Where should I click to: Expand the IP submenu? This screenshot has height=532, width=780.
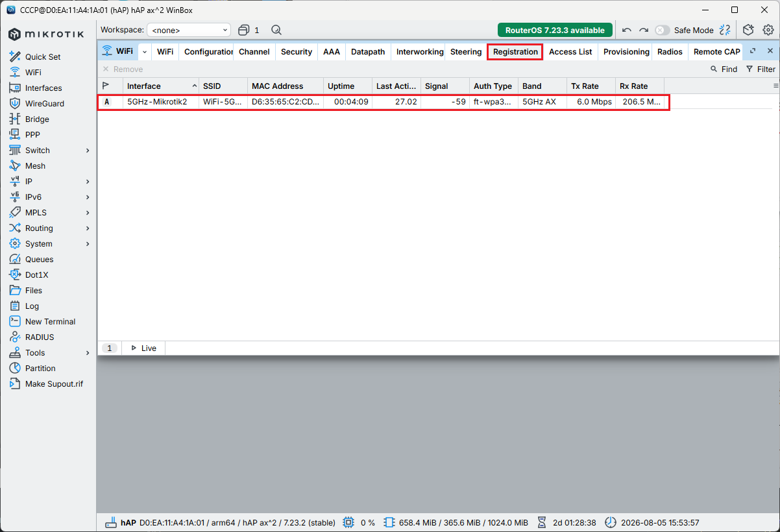pyautogui.click(x=88, y=182)
